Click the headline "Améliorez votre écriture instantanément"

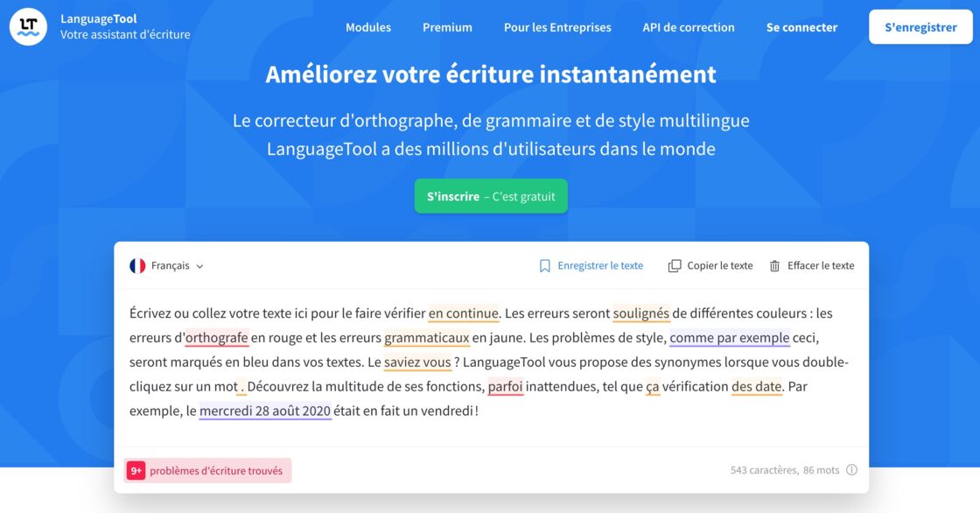tap(491, 74)
